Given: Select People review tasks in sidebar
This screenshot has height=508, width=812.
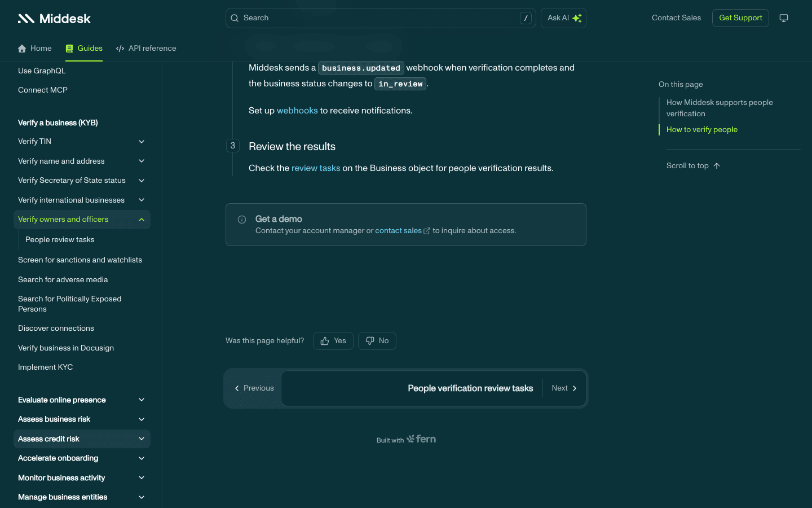Looking at the screenshot, I should pyautogui.click(x=60, y=240).
